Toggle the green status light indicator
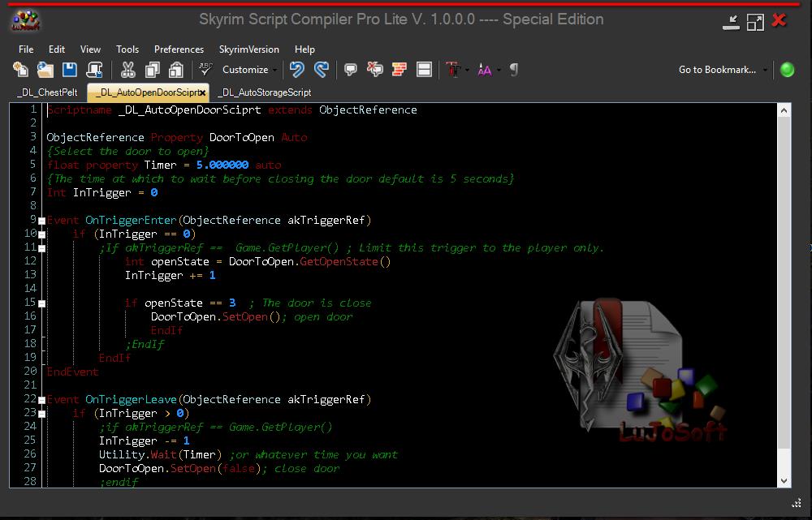 [x=787, y=70]
